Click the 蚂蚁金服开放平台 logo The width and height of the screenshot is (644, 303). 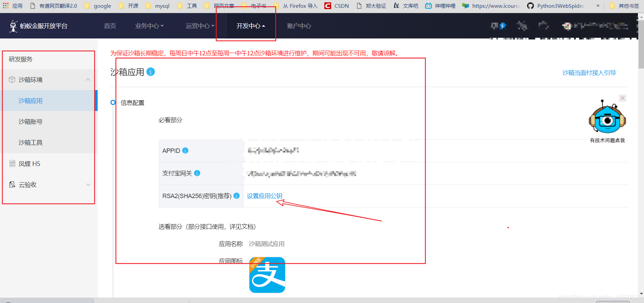click(38, 26)
